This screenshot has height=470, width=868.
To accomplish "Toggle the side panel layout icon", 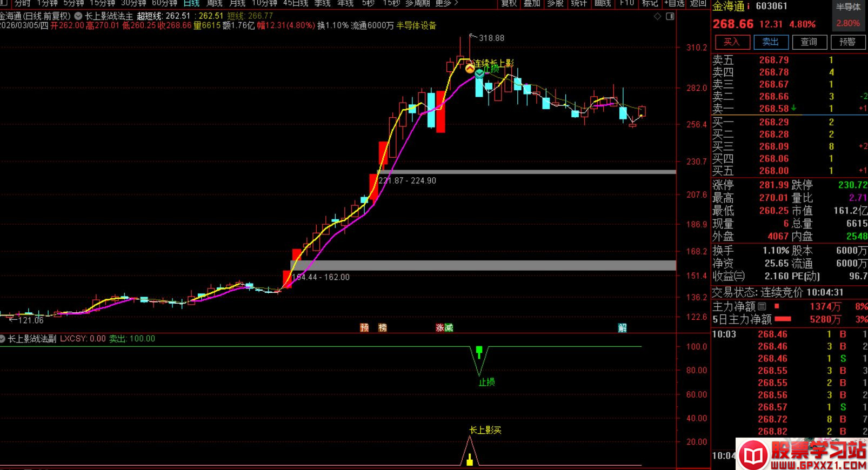I will (670, 17).
